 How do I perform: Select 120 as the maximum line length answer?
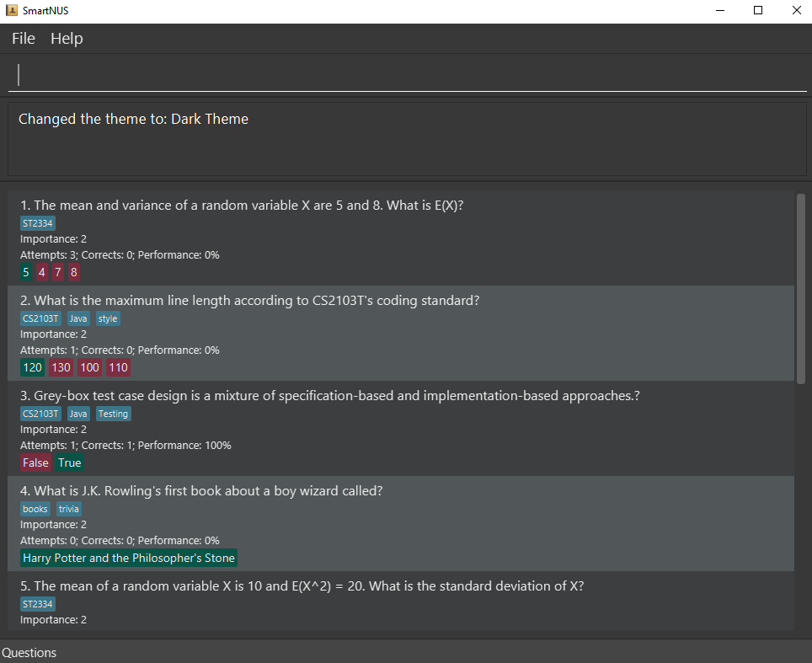(32, 367)
